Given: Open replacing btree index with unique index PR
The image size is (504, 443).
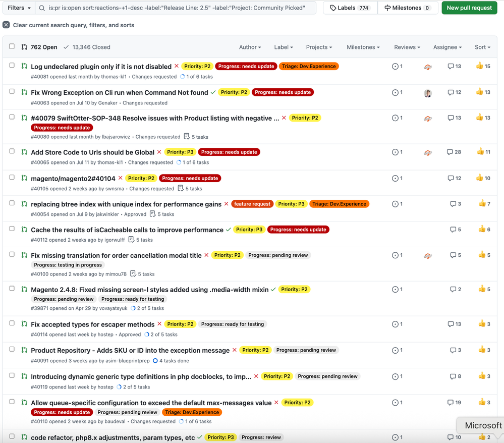Looking at the screenshot, I should coord(126,204).
